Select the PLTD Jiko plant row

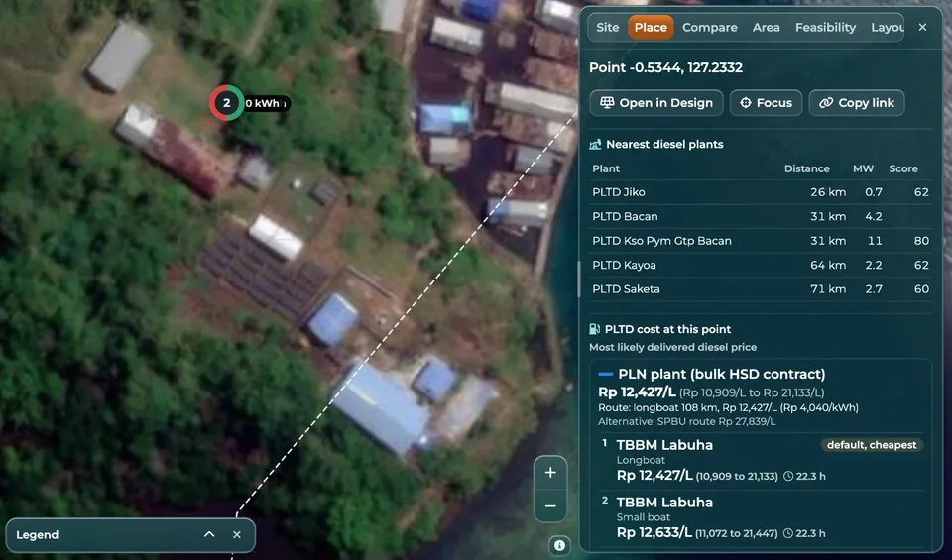[761, 192]
